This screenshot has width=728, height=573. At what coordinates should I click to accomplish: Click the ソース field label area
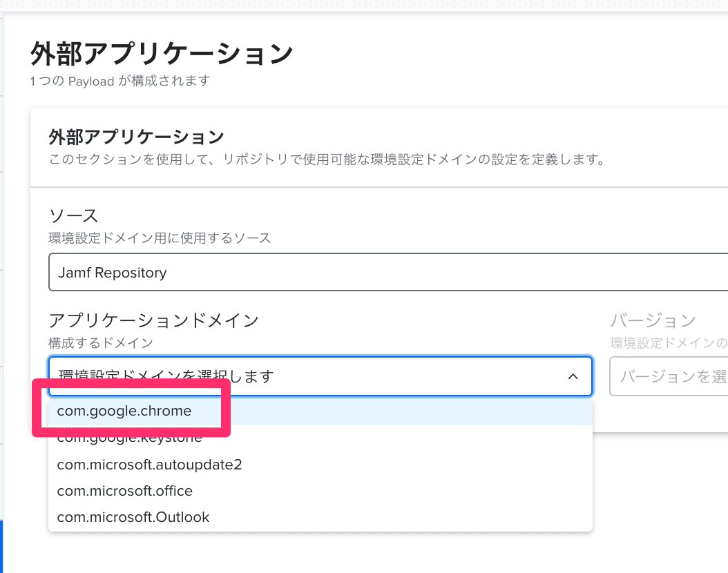[x=67, y=215]
